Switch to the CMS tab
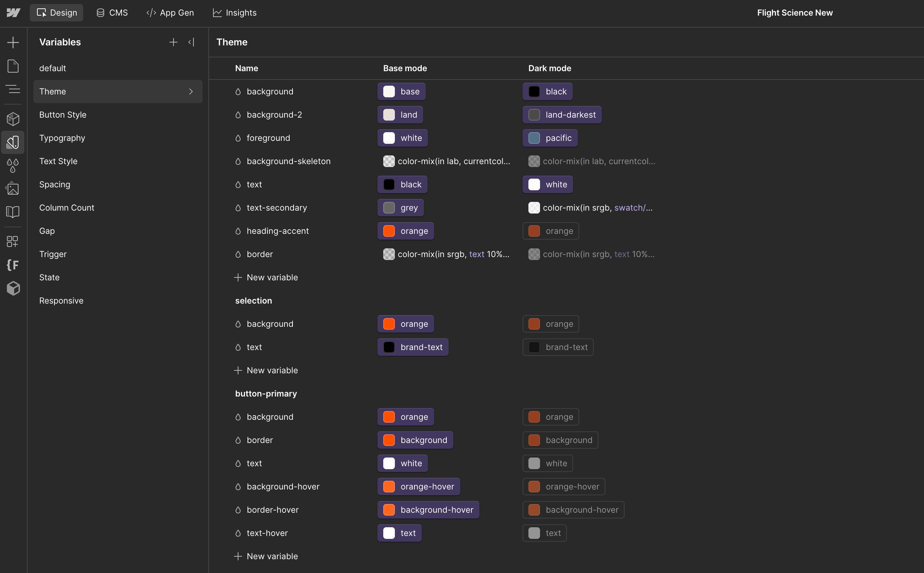This screenshot has height=573, width=924. pos(112,12)
